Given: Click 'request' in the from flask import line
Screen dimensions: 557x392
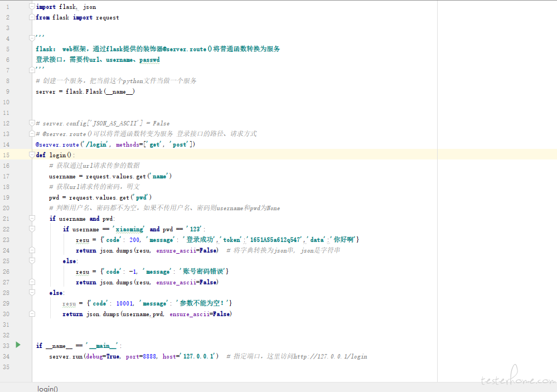Looking at the screenshot, I should (x=107, y=18).
